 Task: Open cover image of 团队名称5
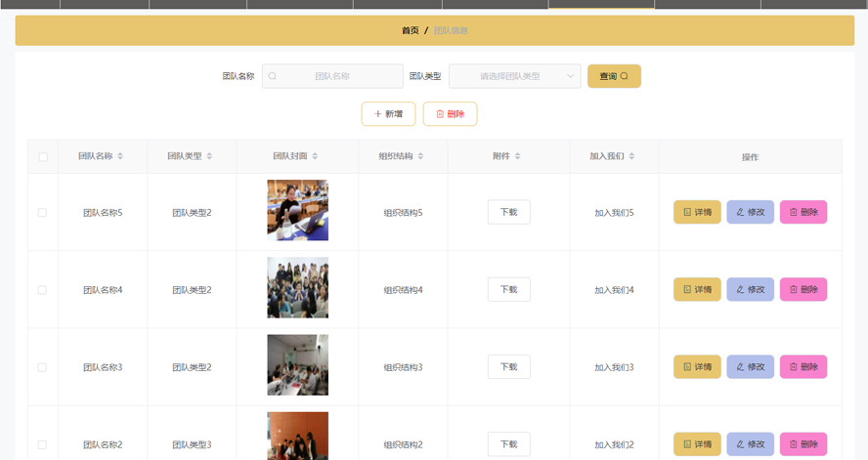[x=298, y=210]
